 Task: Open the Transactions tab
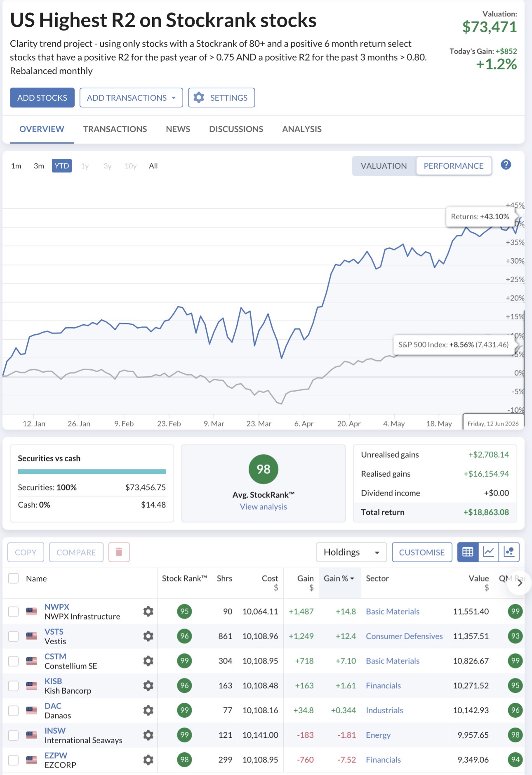tap(115, 129)
